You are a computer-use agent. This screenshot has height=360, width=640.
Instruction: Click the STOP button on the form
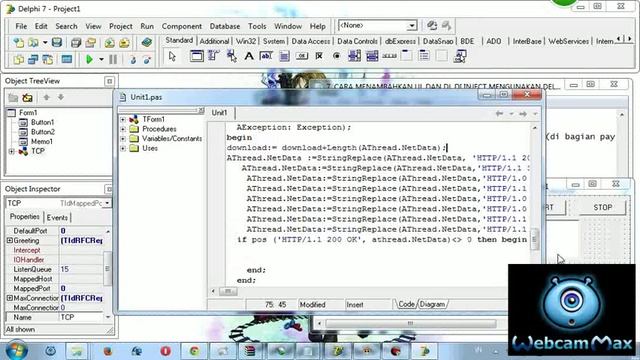point(602,207)
